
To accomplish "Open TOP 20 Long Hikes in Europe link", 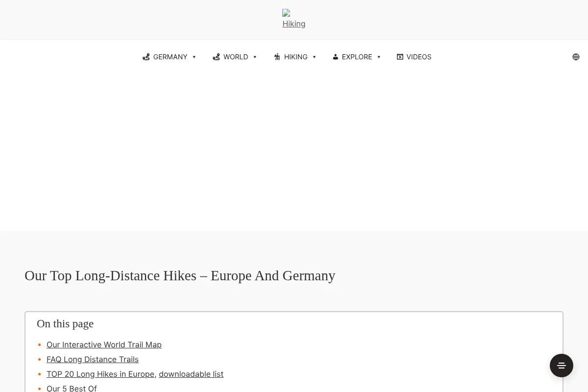I will click(100, 374).
